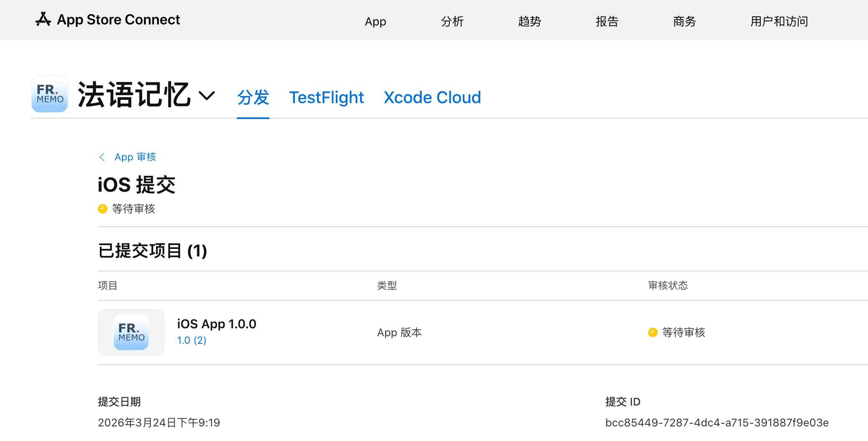Click the App Store Connect logo icon
The height and width of the screenshot is (441, 868).
43,19
